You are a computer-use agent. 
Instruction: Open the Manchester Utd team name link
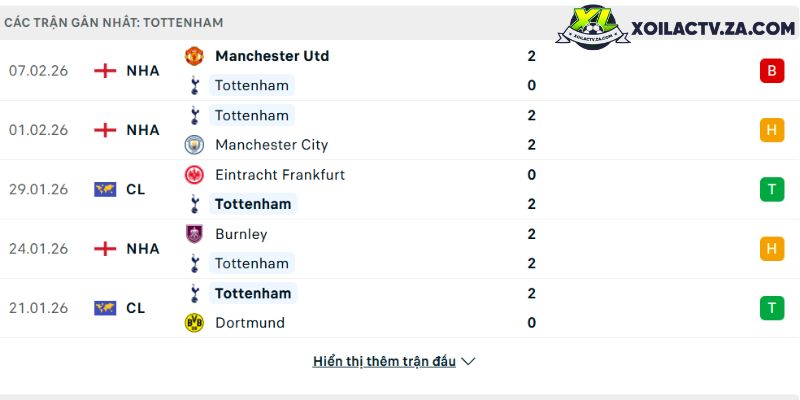(x=271, y=56)
